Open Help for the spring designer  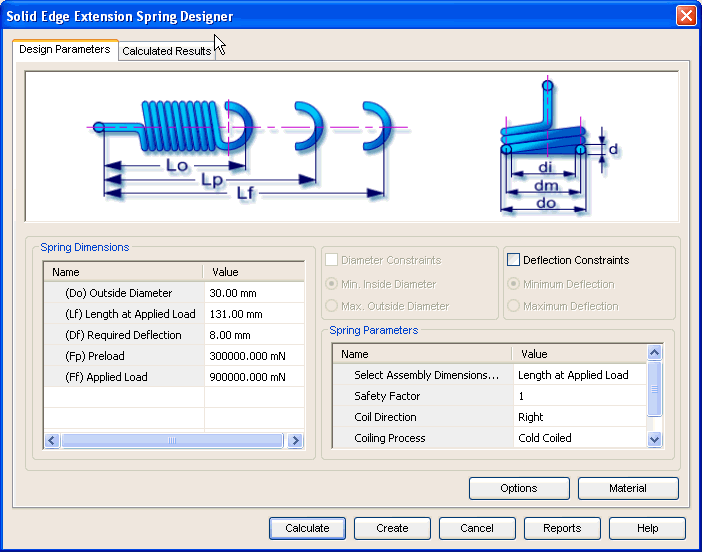(x=647, y=528)
